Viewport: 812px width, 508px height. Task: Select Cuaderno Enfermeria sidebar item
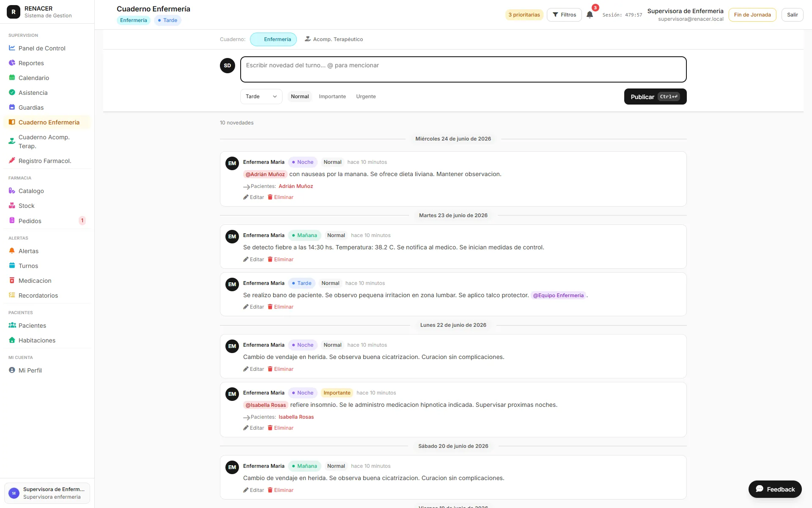[47, 122]
